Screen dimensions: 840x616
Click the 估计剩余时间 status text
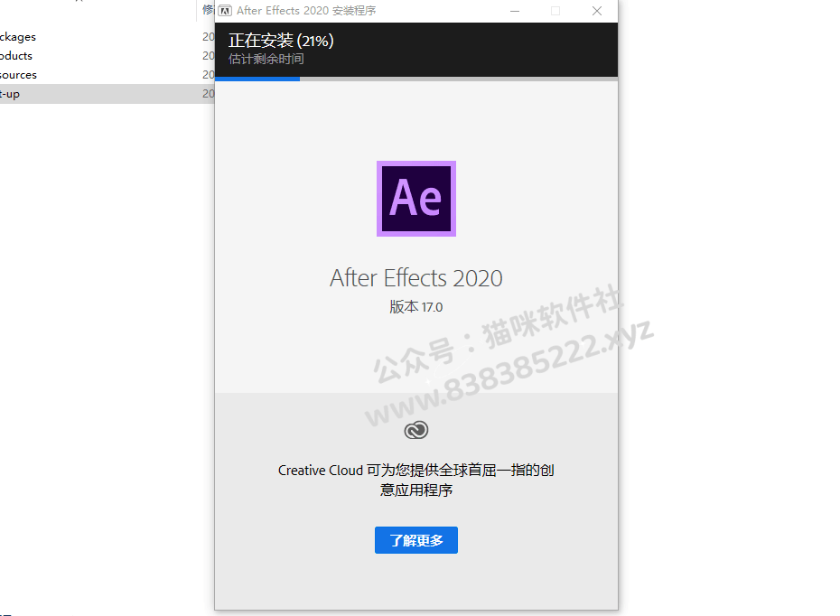266,59
